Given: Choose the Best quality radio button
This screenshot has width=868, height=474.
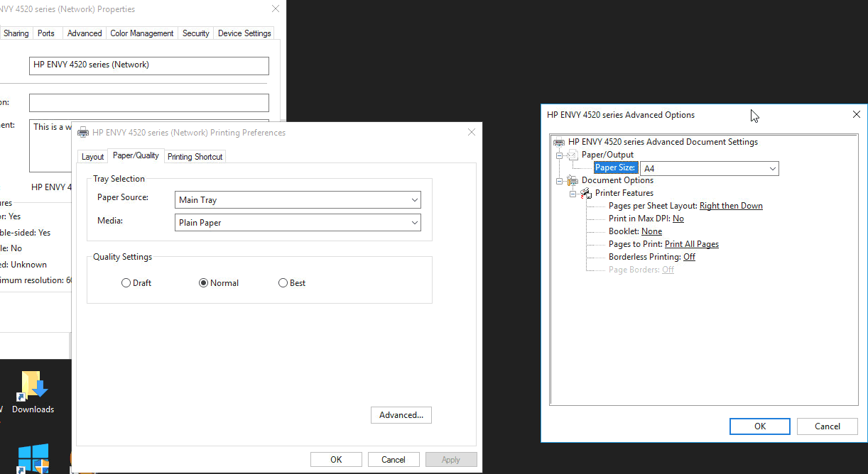Looking at the screenshot, I should tap(283, 283).
